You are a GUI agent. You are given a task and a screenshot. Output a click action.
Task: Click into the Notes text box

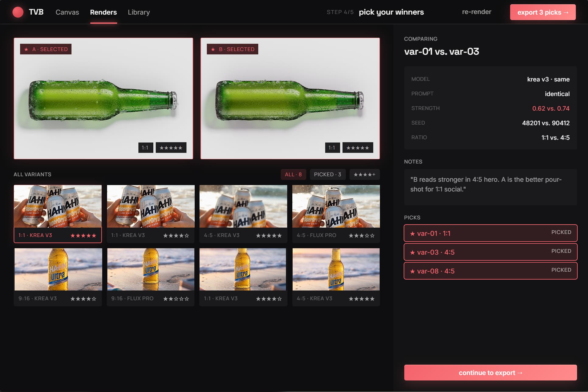(x=490, y=187)
